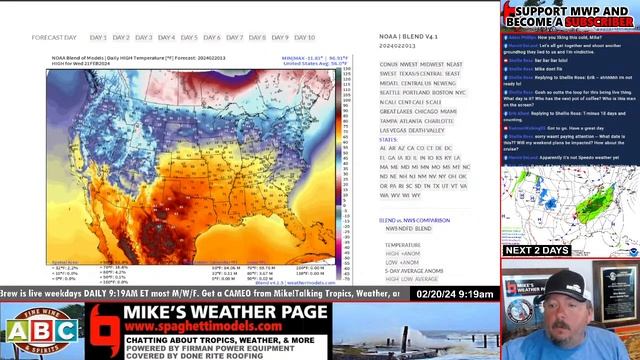Select DAY 3 forecast
The height and width of the screenshot is (360, 640).
pyautogui.click(x=144, y=38)
